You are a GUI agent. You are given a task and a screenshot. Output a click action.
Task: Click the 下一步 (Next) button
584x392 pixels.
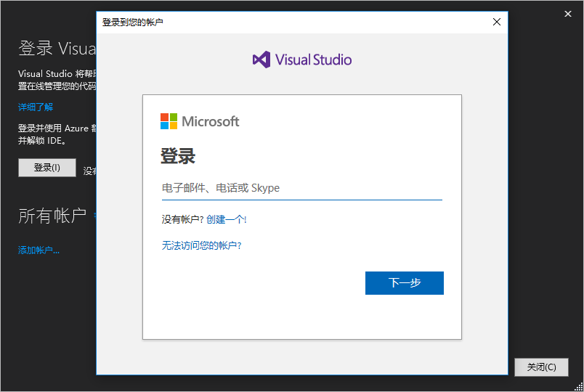pos(404,283)
